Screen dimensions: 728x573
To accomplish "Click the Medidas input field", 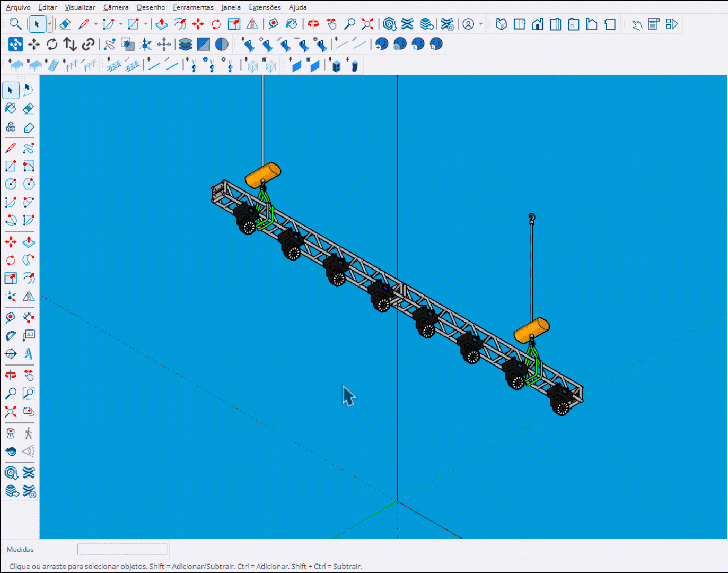I will 122,549.
